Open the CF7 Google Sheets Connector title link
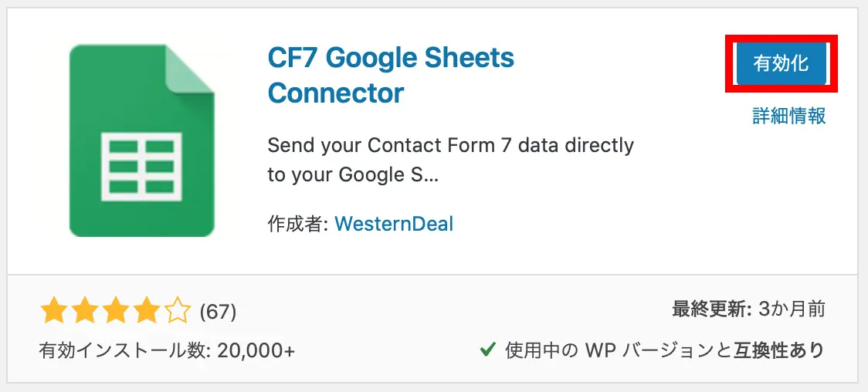868x392 pixels. [x=390, y=76]
